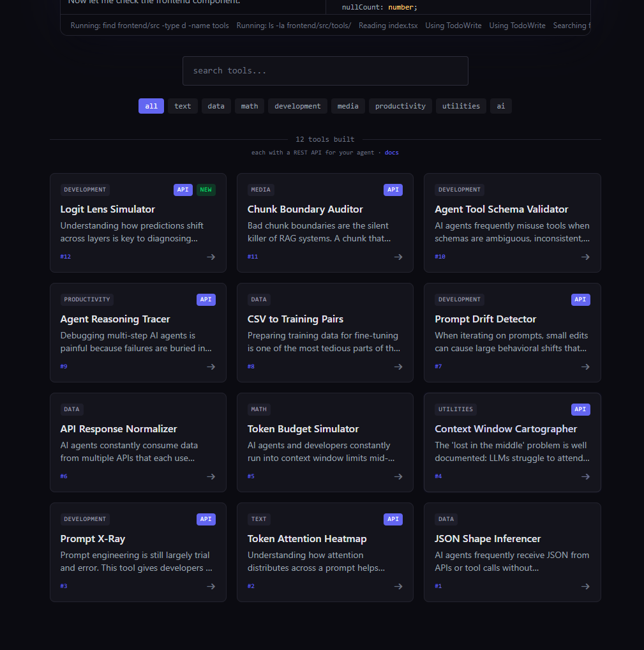644x650 pixels.
Task: Click the API badge on Chunk Boundary Auditor
Action: [393, 190]
